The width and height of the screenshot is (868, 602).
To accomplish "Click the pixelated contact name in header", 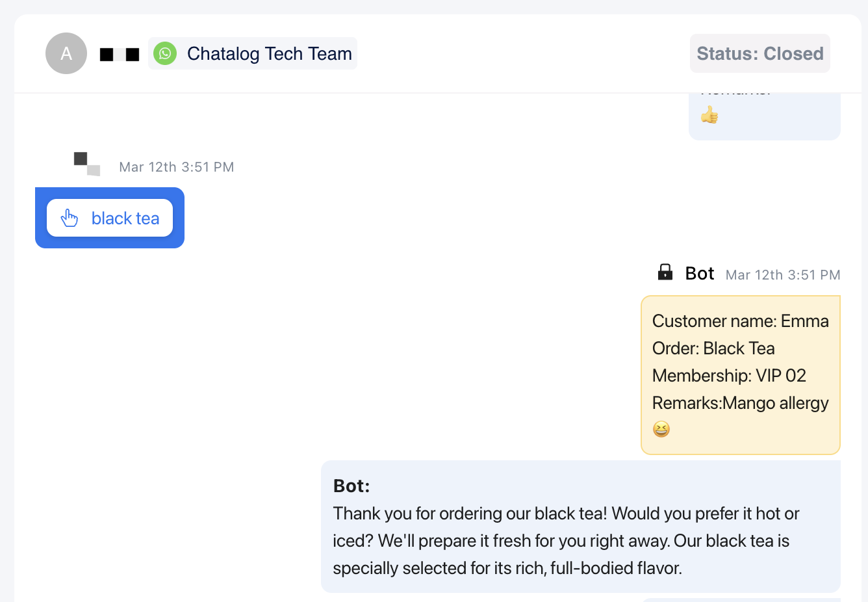I will [x=120, y=54].
